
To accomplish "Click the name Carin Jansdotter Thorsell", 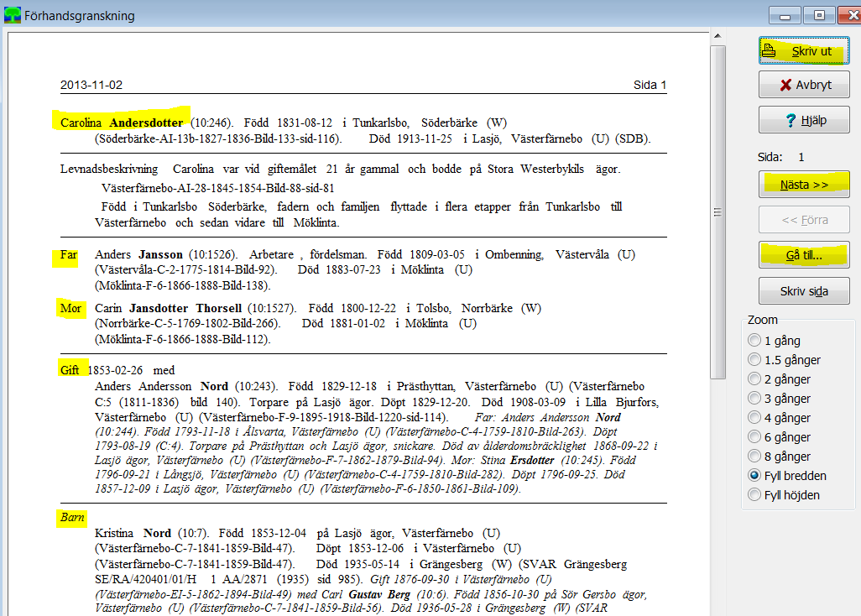I will 168,309.
